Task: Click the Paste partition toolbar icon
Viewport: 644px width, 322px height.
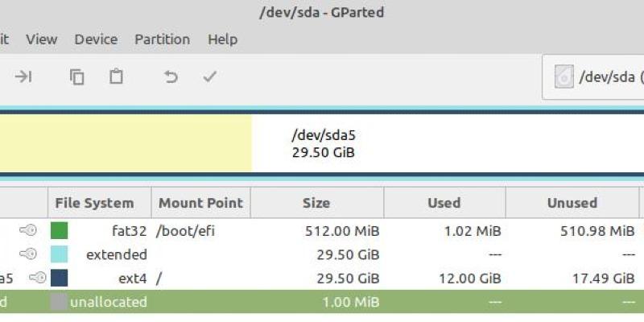Action: (117, 76)
